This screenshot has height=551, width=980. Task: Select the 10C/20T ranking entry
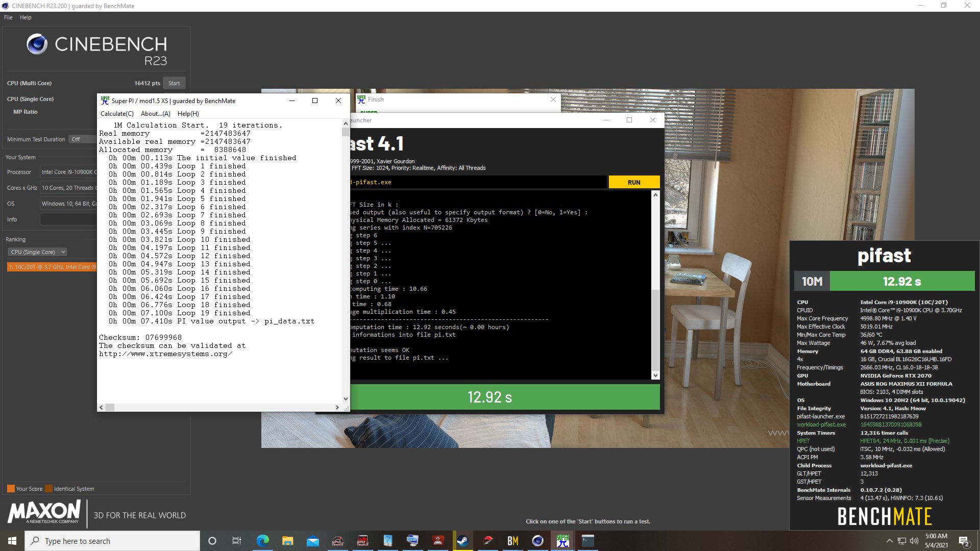52,267
